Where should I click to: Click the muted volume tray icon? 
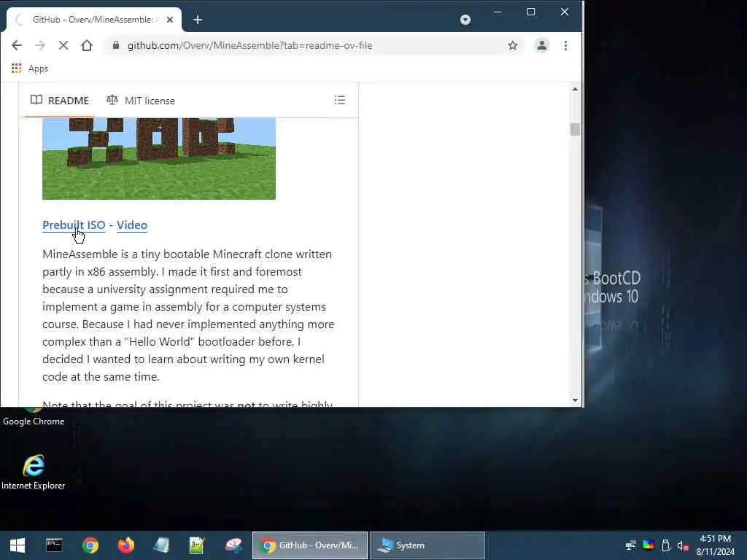point(683,545)
